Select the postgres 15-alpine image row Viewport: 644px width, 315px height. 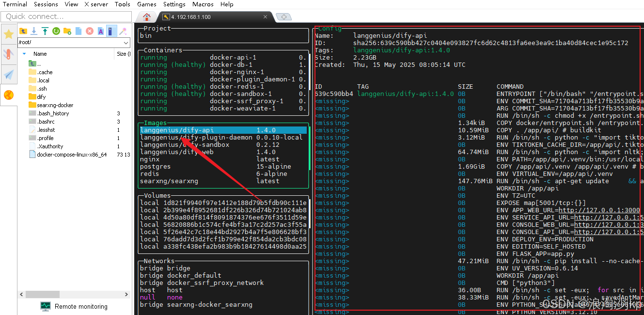223,167
